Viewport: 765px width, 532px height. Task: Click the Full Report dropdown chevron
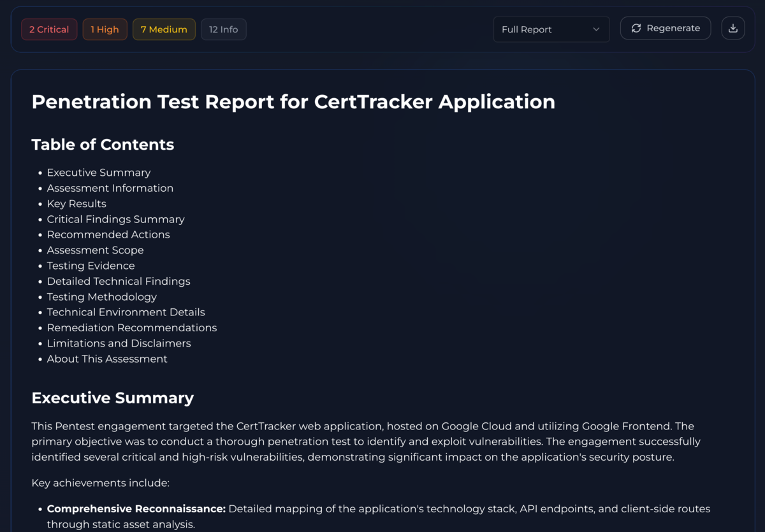(596, 29)
